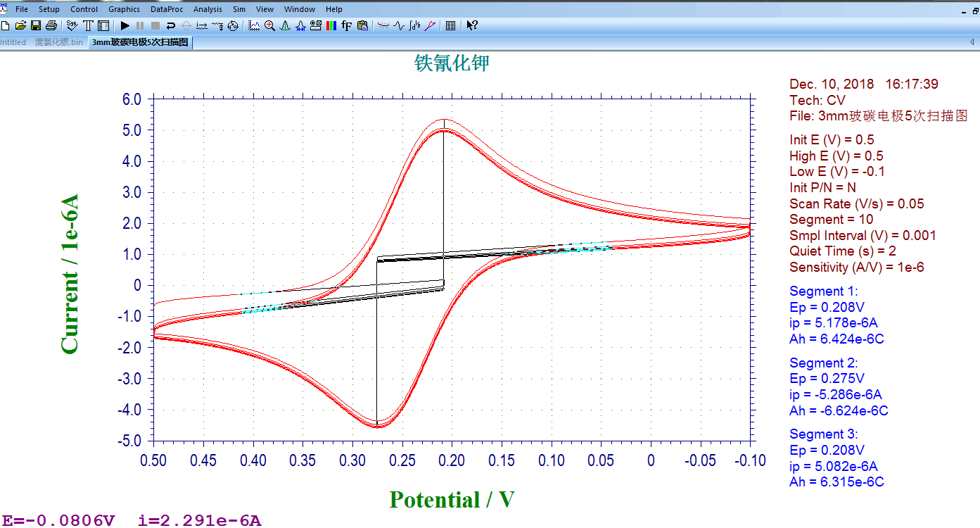
Task: Click the context Help arrow icon
Action: (x=471, y=25)
